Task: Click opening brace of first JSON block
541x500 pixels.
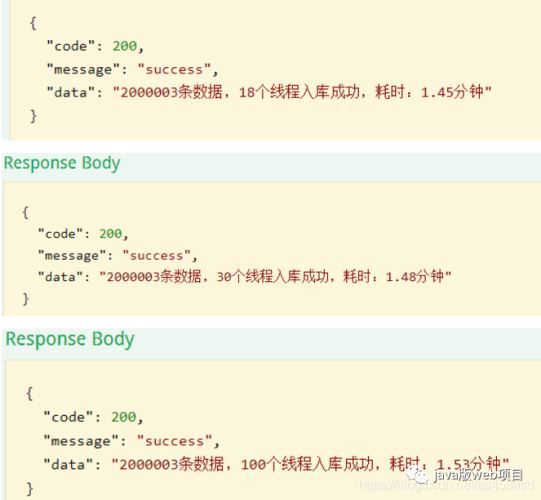Action: coord(33,23)
